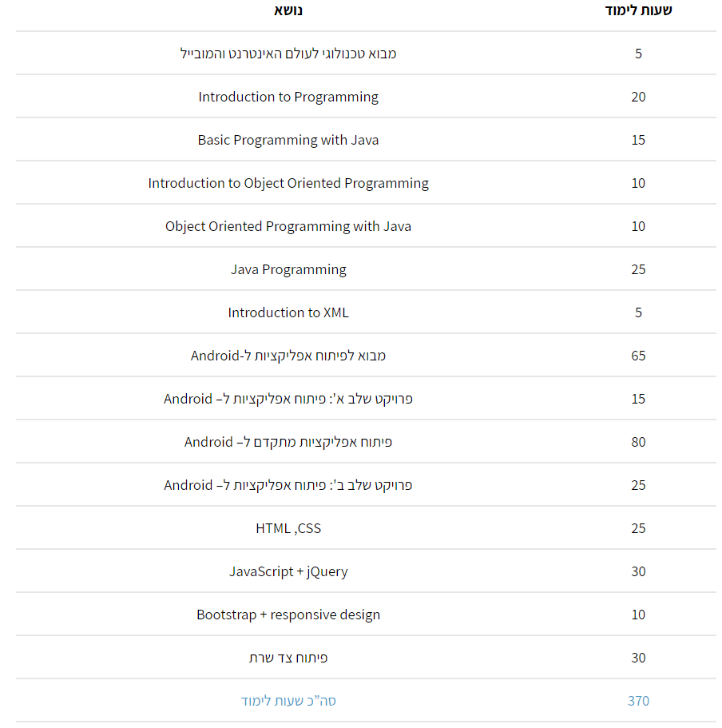This screenshot has width=722, height=728.
Task: Select the Java Programming topic cell
Action: pyautogui.click(x=288, y=269)
